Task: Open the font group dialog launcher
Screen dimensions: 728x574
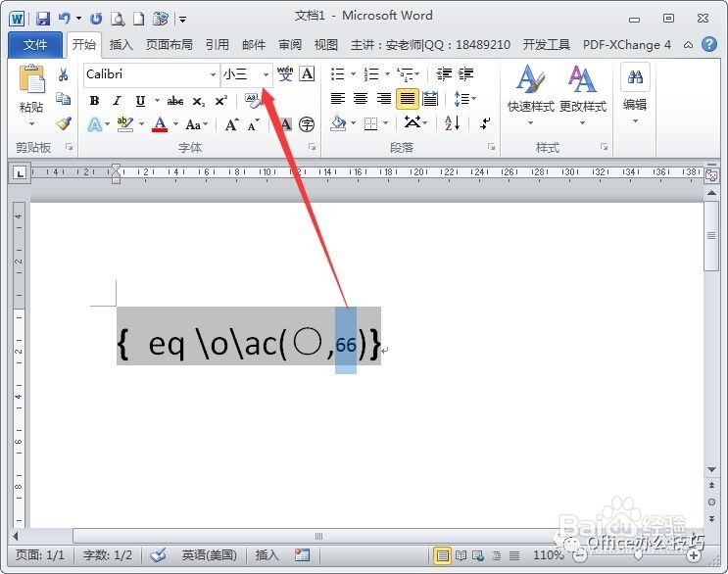Action: (312, 147)
